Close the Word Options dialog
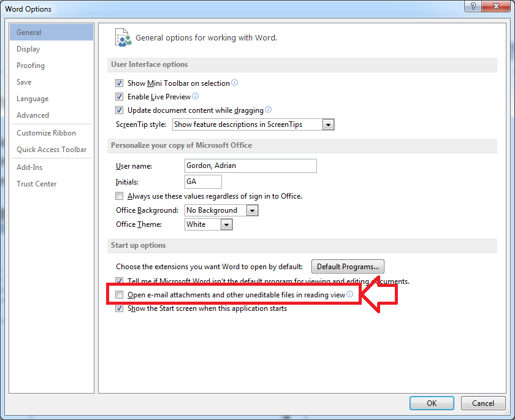This screenshot has height=420, width=515. pyautogui.click(x=496, y=6)
